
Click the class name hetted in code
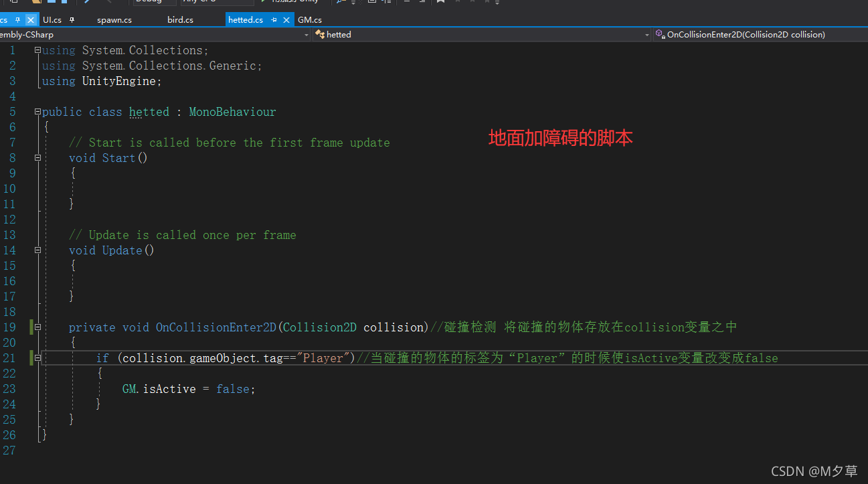(x=149, y=112)
